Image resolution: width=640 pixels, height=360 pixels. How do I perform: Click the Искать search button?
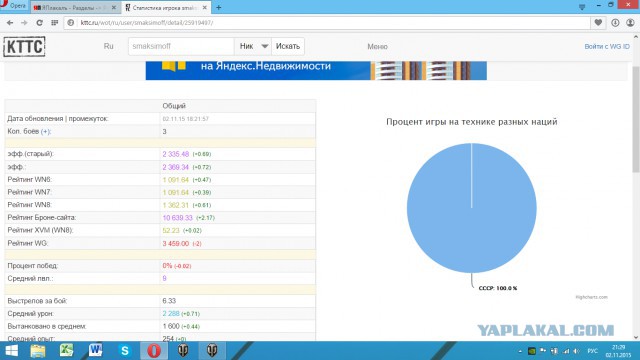pyautogui.click(x=288, y=46)
